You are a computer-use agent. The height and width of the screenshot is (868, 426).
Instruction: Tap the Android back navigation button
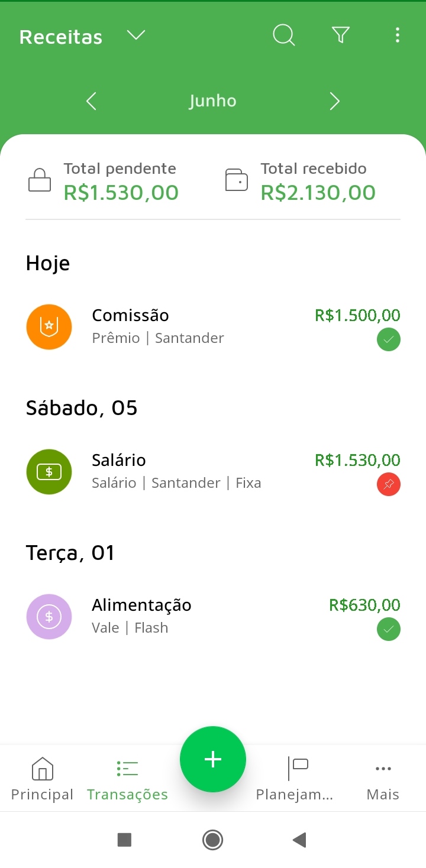(x=300, y=840)
